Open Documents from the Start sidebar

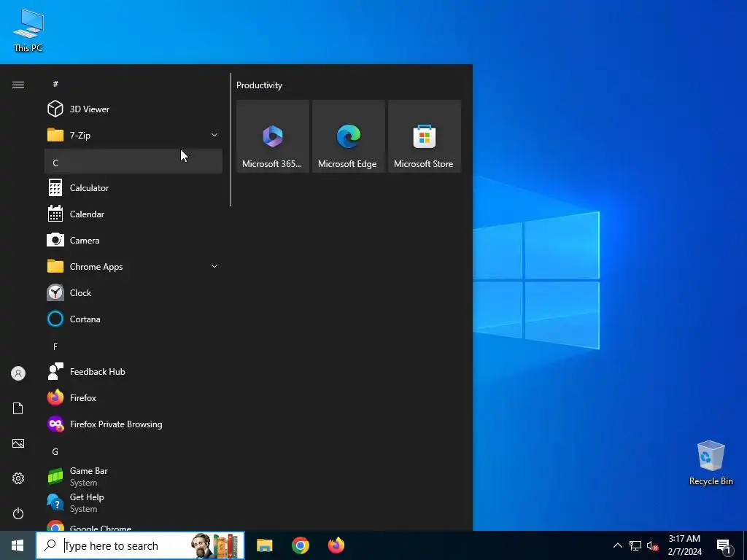(x=18, y=408)
